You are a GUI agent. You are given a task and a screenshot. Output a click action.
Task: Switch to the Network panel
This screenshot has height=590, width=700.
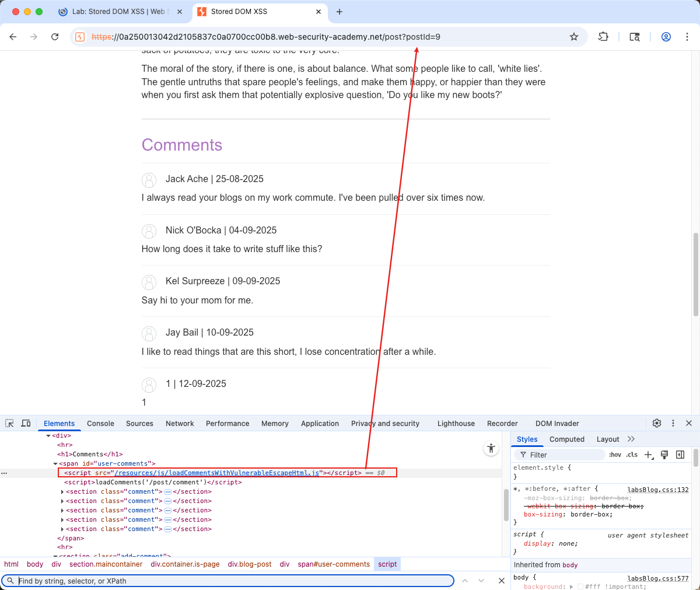click(180, 423)
